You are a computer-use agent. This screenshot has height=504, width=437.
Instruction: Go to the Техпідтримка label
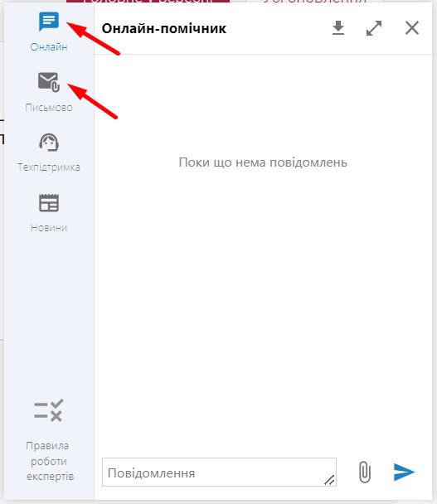click(x=49, y=167)
